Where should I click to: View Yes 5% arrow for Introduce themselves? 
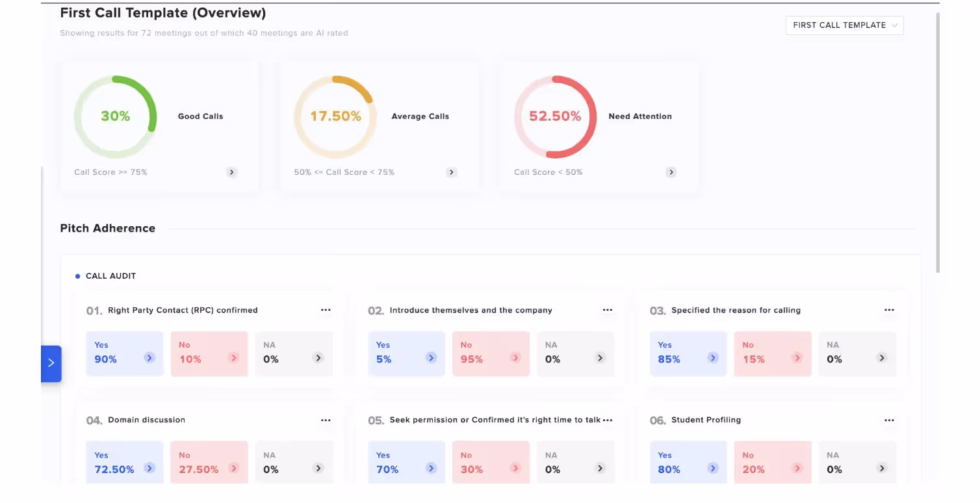[431, 357]
